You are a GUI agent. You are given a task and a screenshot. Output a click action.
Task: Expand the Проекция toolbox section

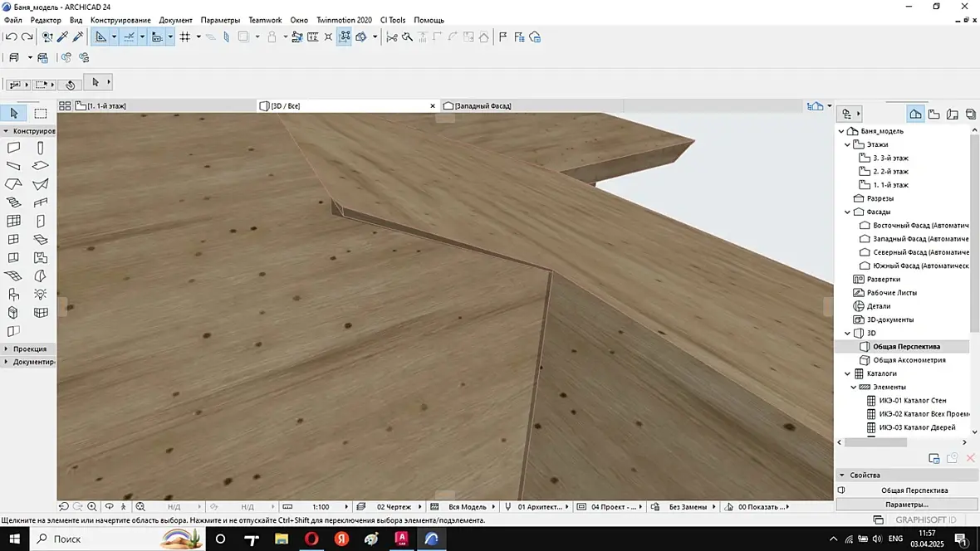(x=29, y=349)
